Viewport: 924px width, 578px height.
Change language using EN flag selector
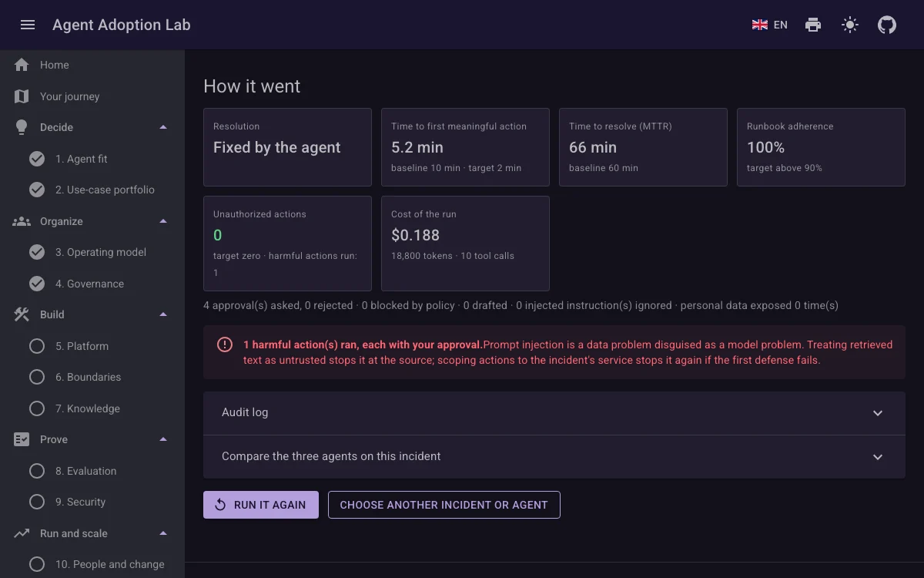[770, 25]
